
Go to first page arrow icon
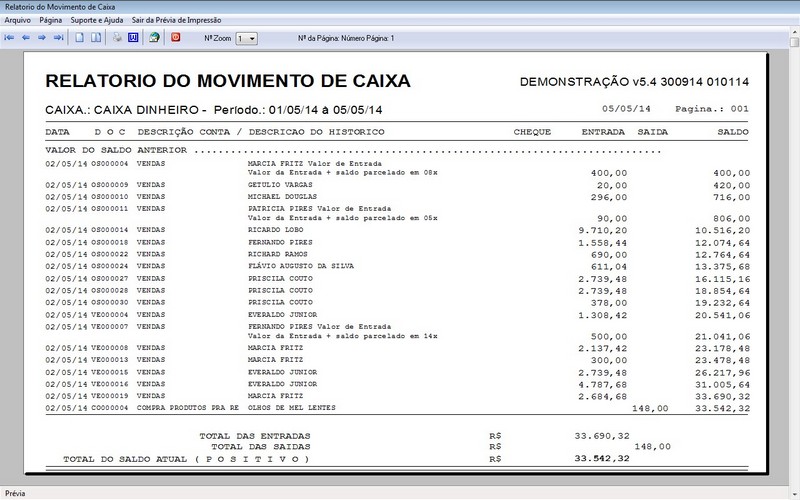coord(9,38)
